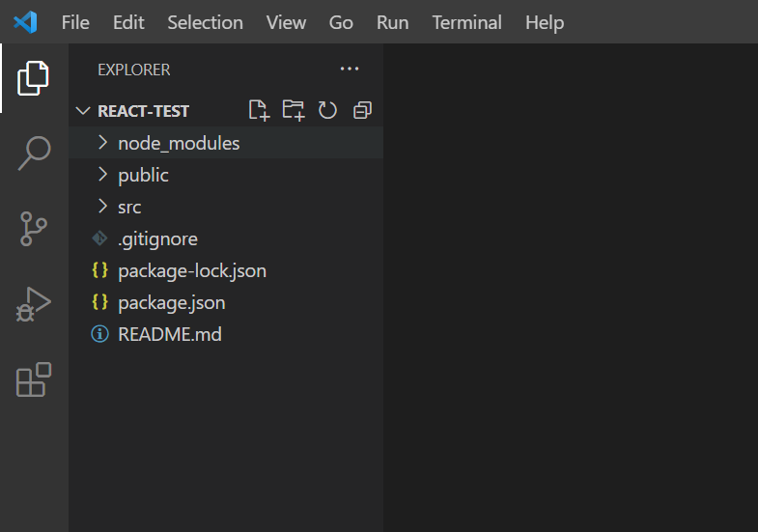Viewport: 758px width, 532px height.
Task: Open the Source Control view
Action: tap(34, 229)
